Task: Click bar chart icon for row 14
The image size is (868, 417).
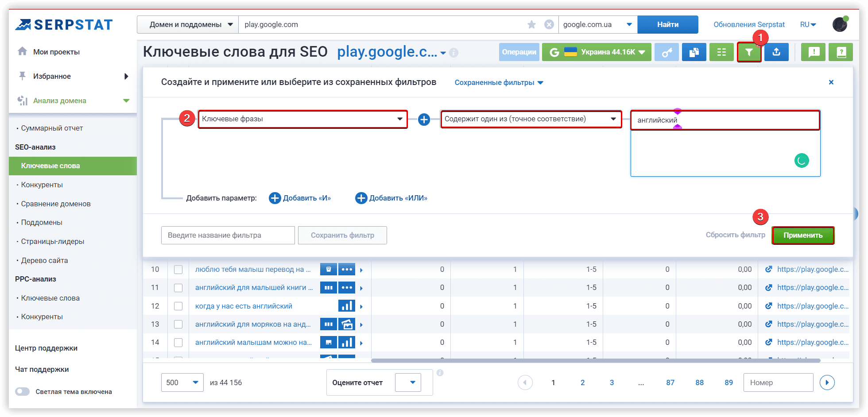Action: pyautogui.click(x=347, y=343)
